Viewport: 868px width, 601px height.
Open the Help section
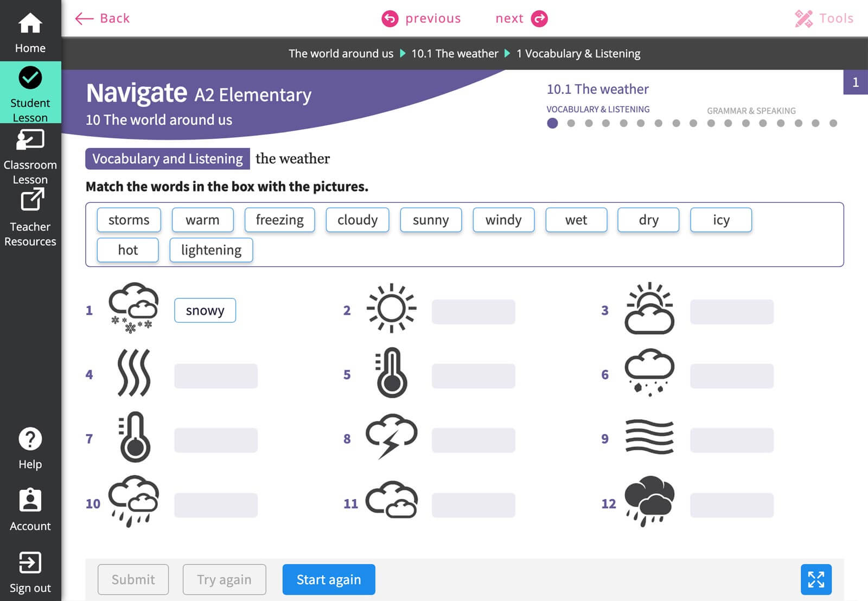(30, 448)
